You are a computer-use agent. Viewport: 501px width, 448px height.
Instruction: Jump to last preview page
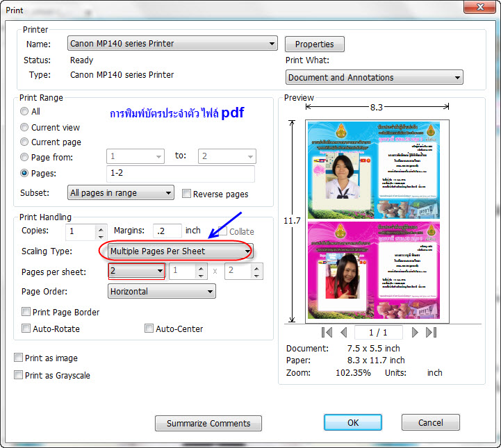tap(431, 333)
